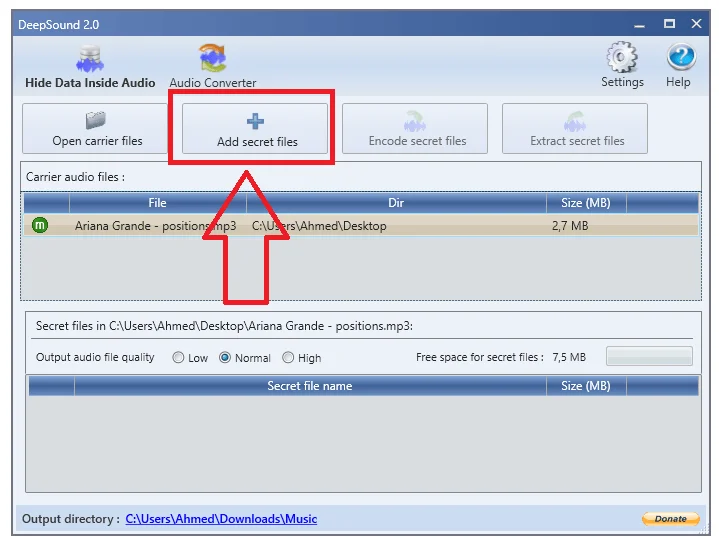Image resolution: width=719 pixels, height=538 pixels.
Task: Click Secret file name column header
Action: [x=309, y=386]
